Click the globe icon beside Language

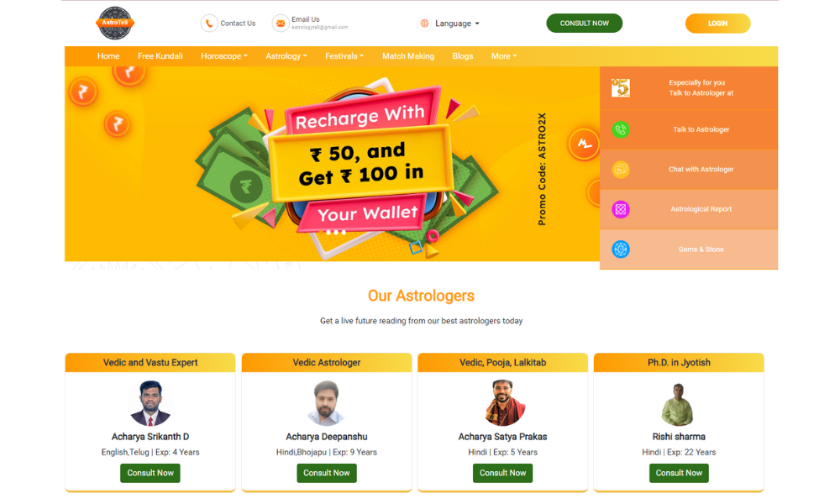pyautogui.click(x=424, y=23)
